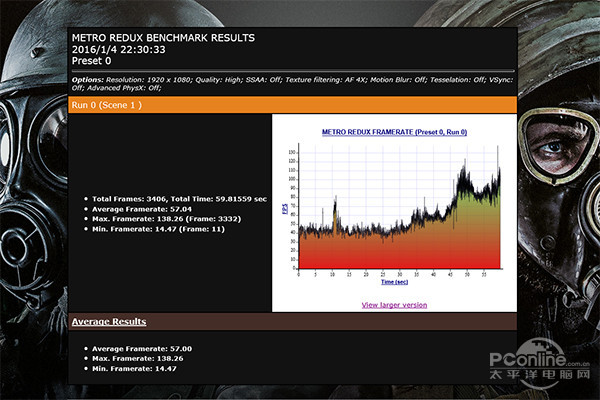The height and width of the screenshot is (400, 600).
Task: Click 'Total Frames: 3406, Total Time: 59.81559 sec'
Action: [179, 199]
